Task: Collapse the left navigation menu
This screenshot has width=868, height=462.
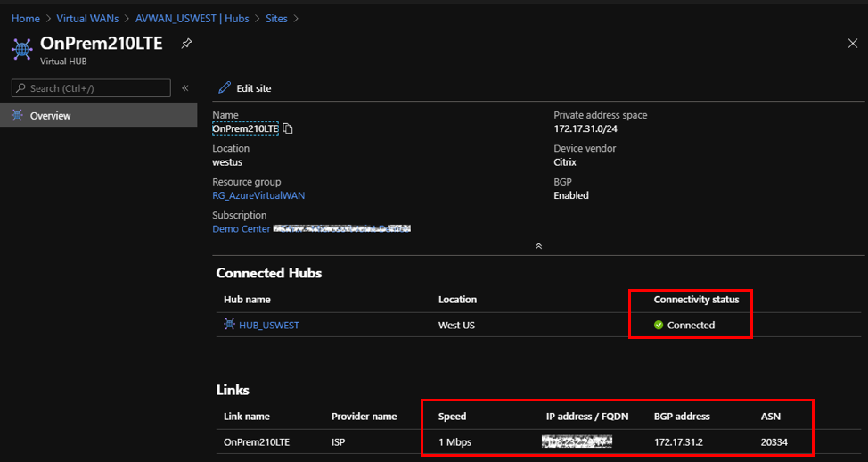Action: [x=185, y=88]
